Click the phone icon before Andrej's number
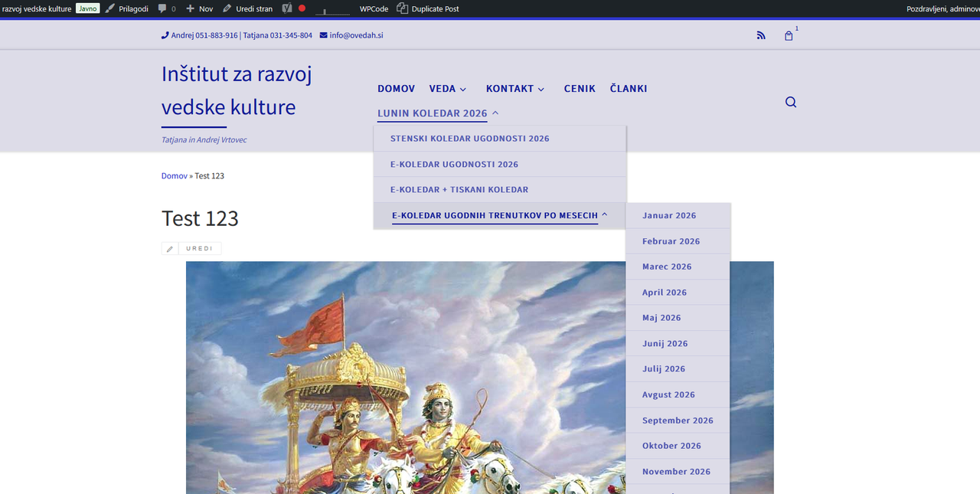Screen dimensions: 980x494 pyautogui.click(x=165, y=35)
